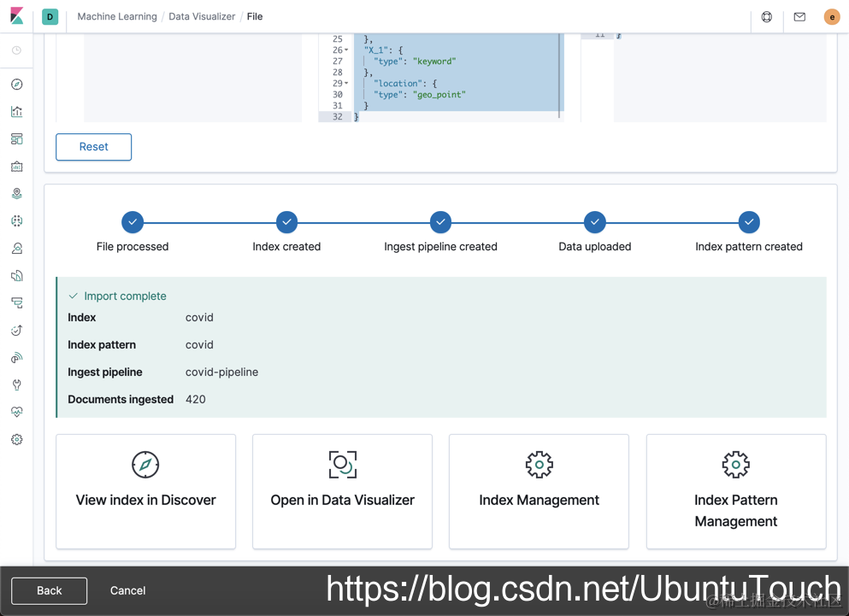
Task: Click the Index pattern value covid
Action: 199,345
